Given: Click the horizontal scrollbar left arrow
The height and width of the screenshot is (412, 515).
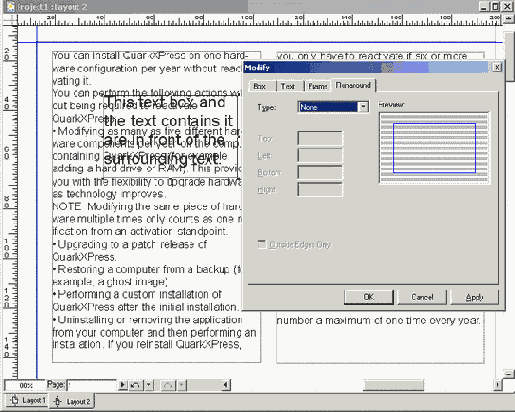Looking at the screenshot, I should (x=225, y=385).
